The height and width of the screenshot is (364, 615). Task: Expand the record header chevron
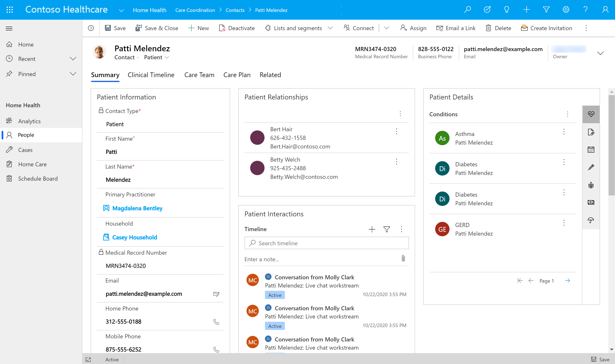[x=600, y=53]
